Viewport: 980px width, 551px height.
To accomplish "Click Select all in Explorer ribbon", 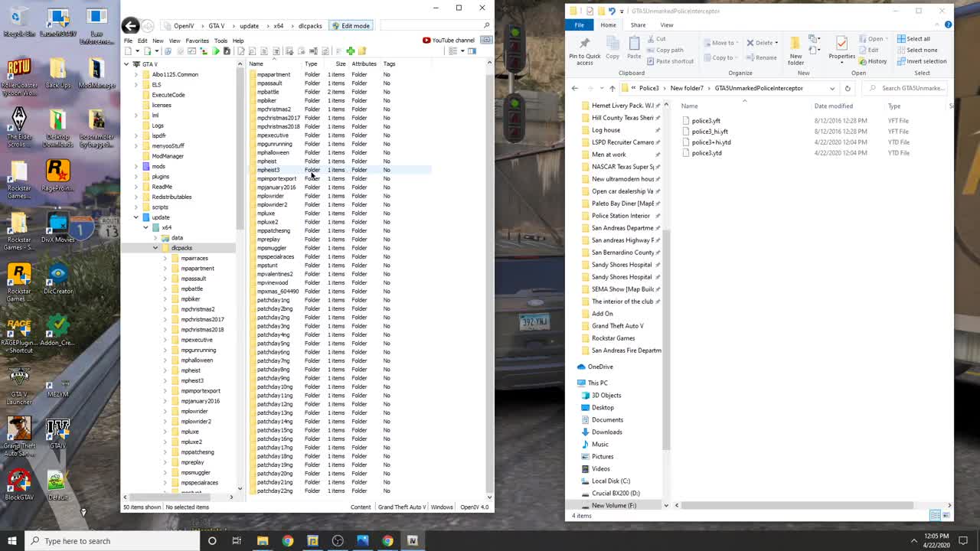I will [x=913, y=39].
